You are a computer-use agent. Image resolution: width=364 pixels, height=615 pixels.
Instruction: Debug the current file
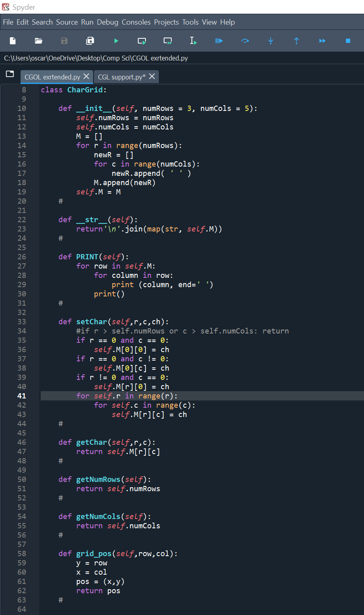tap(219, 41)
